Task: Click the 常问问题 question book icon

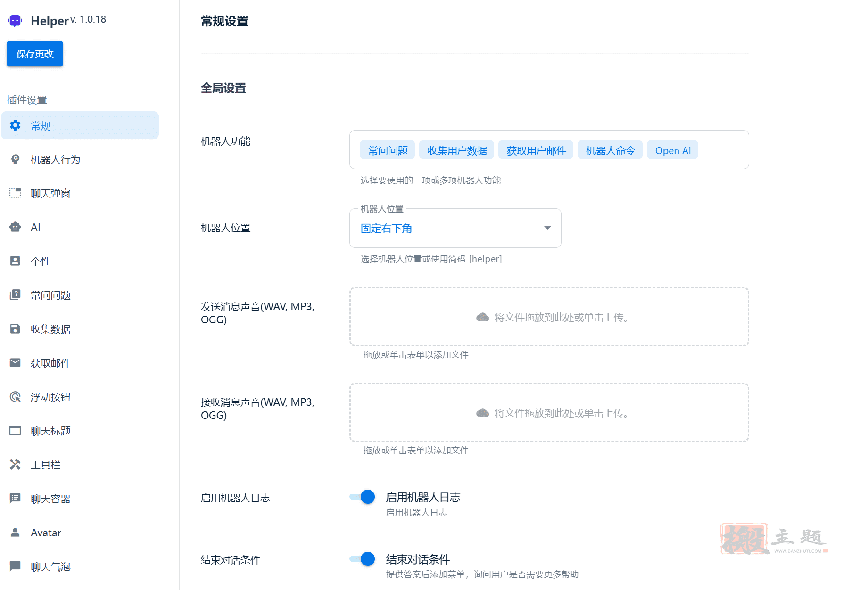Action: click(x=15, y=295)
